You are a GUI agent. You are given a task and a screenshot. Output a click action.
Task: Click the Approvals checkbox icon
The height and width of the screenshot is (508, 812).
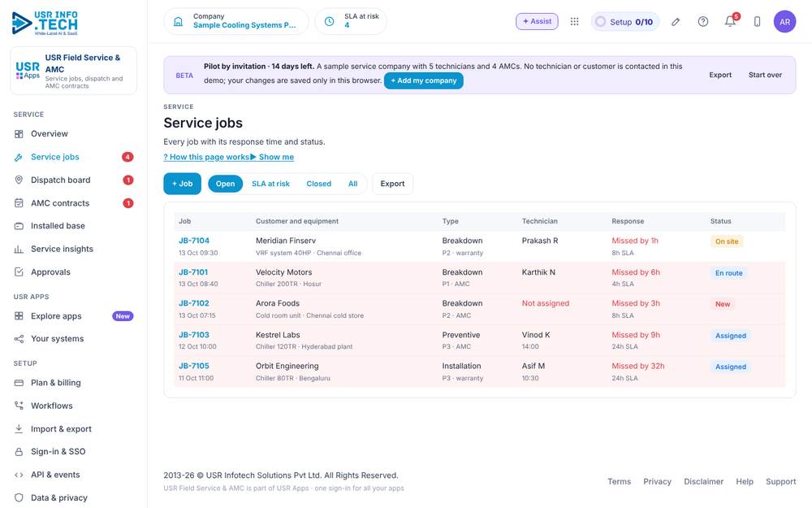(19, 272)
